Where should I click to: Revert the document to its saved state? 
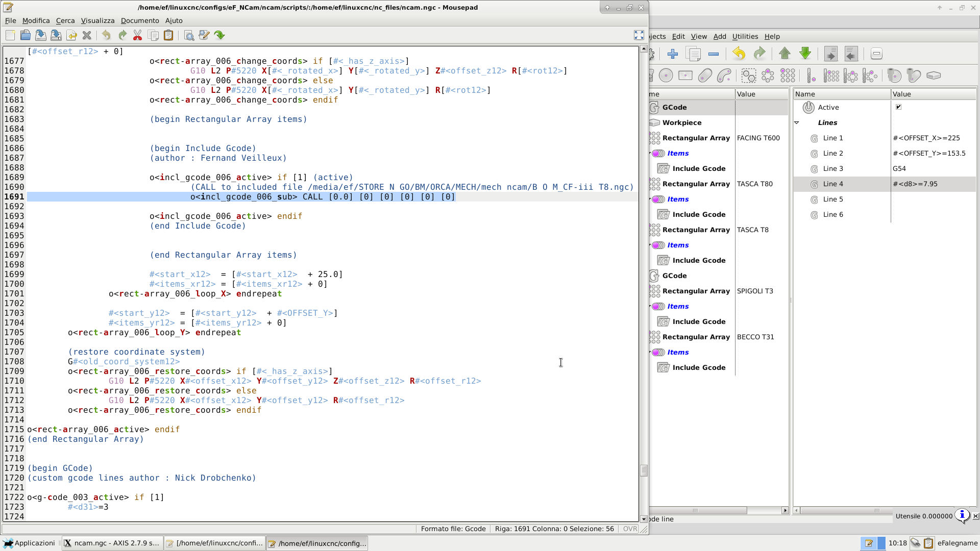point(71,35)
